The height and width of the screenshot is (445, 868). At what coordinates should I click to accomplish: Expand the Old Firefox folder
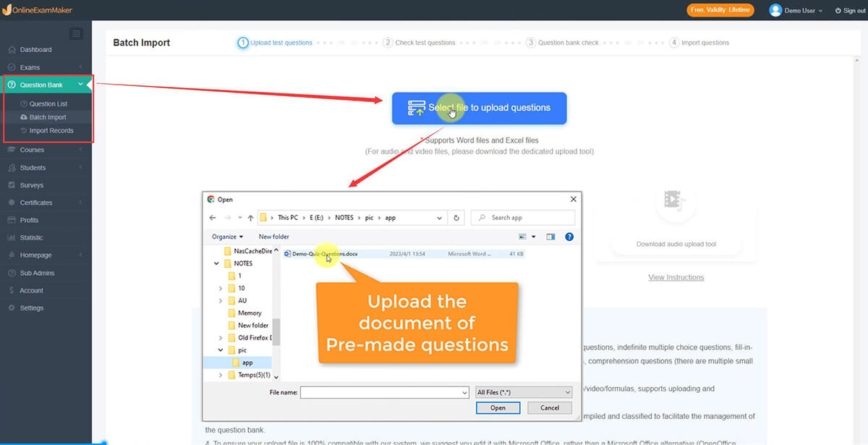point(221,338)
